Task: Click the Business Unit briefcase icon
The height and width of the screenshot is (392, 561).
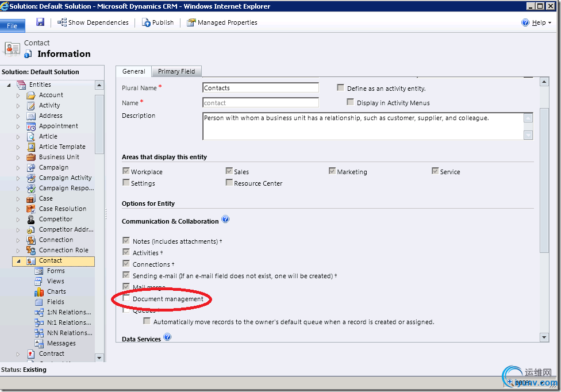Action: (31, 157)
